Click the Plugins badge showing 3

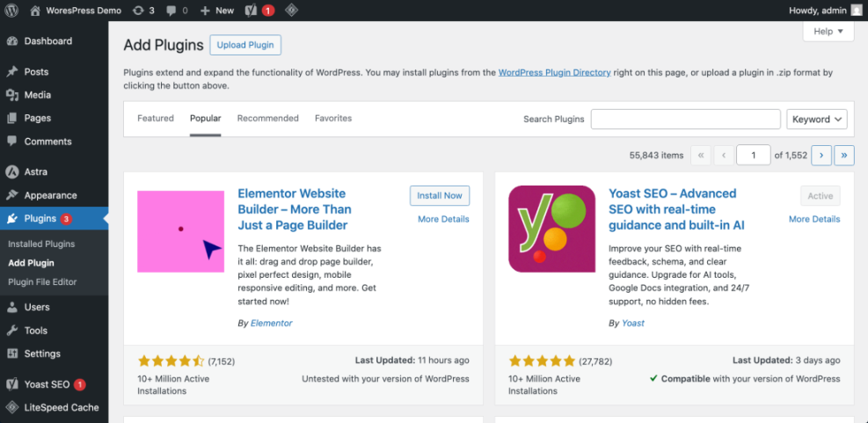click(67, 219)
